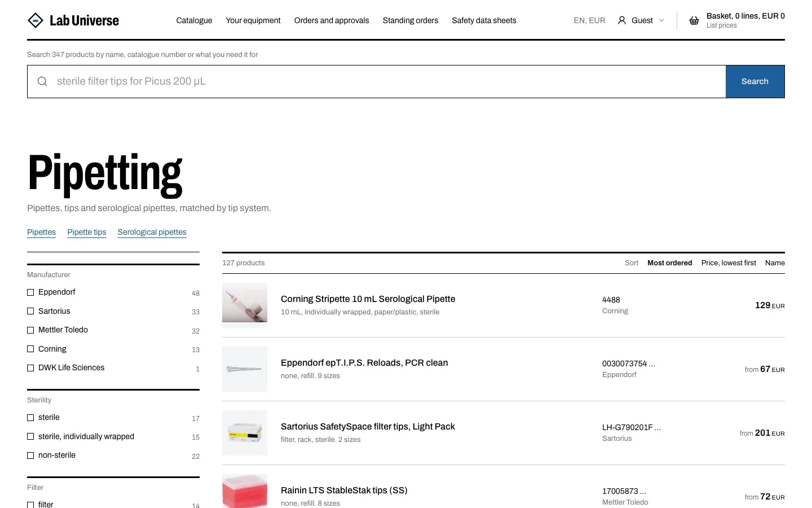Viewport: 812px width, 508px height.
Task: Sort products by Most ordered
Action: click(x=669, y=263)
